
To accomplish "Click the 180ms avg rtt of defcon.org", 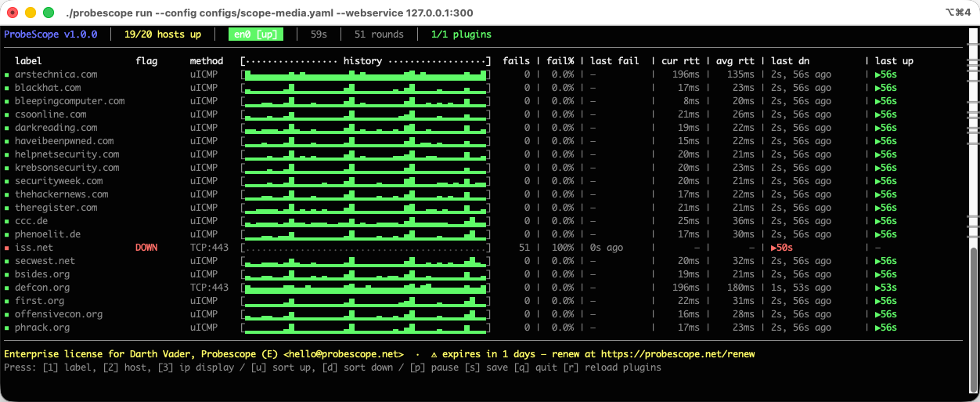I will coord(740,288).
